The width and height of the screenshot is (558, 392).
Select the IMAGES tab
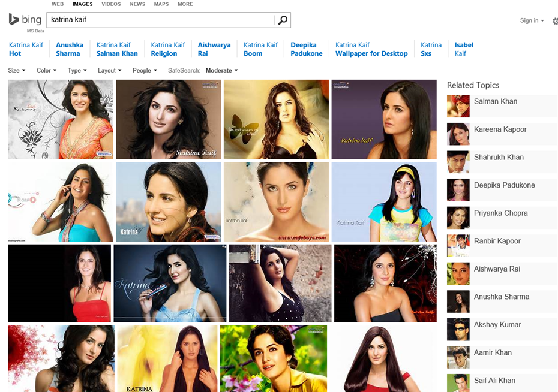click(83, 4)
